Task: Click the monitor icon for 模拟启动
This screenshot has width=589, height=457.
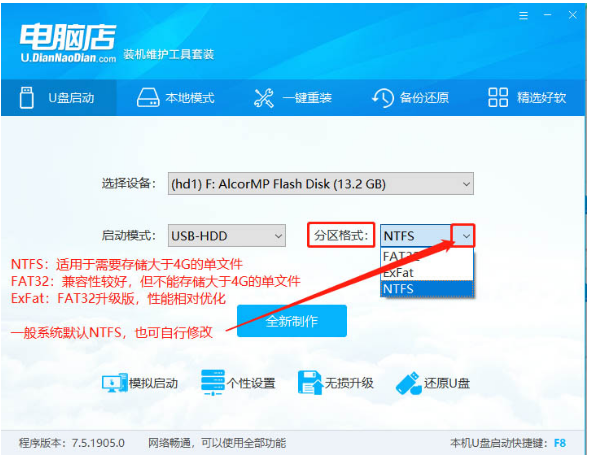Action: [x=115, y=383]
